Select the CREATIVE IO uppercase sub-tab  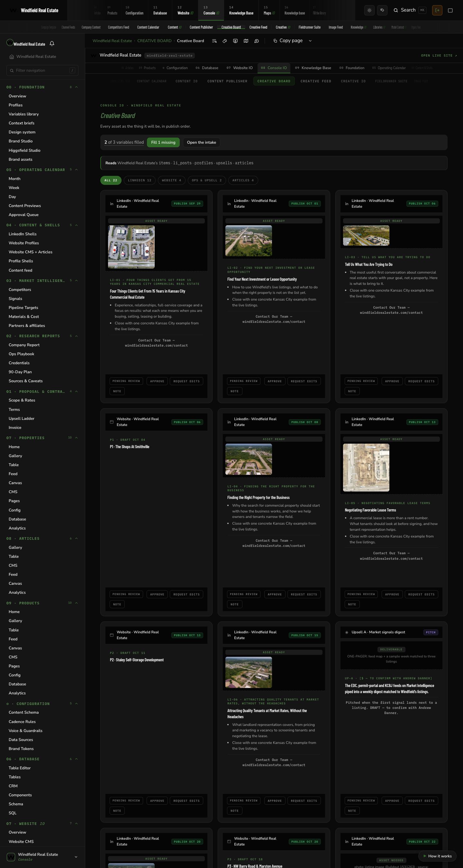point(353,81)
